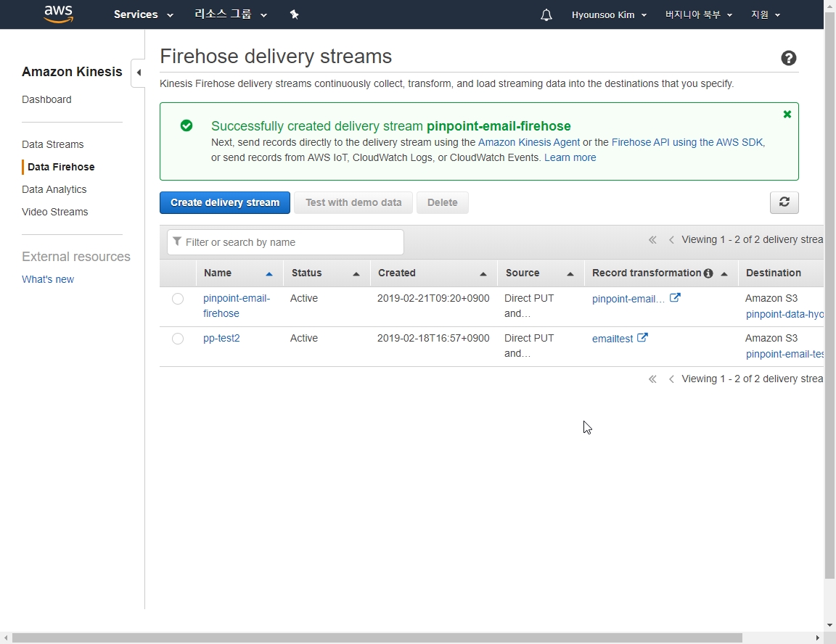Screen dimensions: 836x644
Task: Open the notifications bell icon
Action: click(x=546, y=15)
